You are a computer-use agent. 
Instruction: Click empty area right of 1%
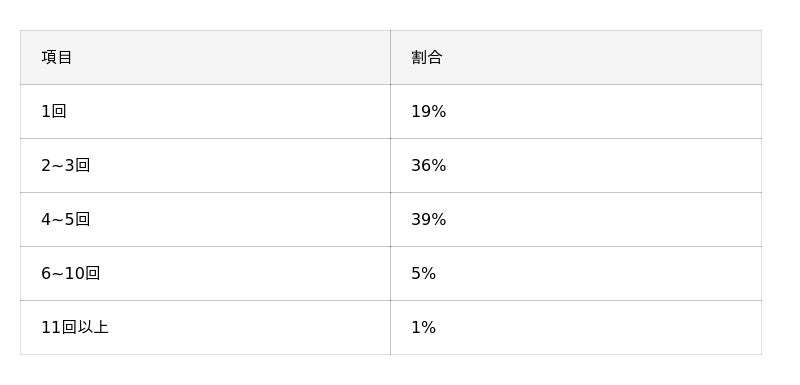point(597,327)
